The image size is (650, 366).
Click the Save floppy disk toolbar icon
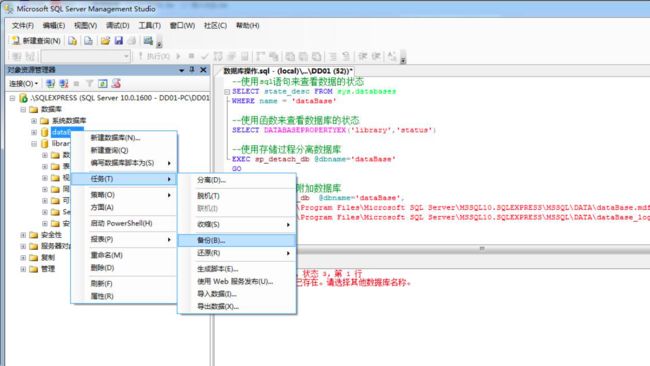[119, 41]
